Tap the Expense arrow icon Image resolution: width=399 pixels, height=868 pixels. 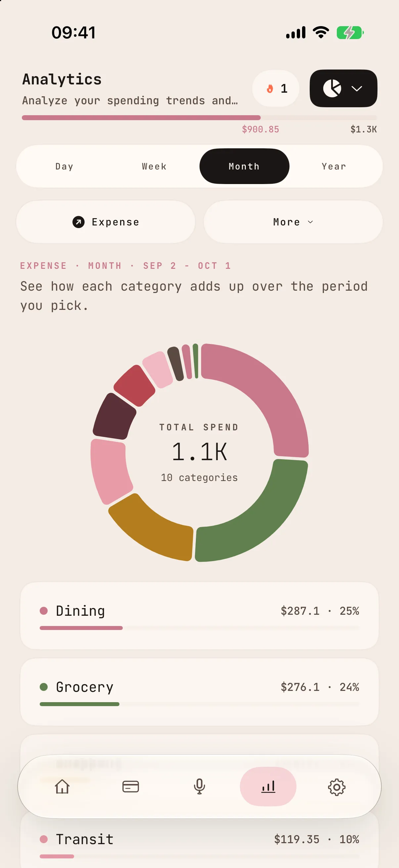(78, 222)
